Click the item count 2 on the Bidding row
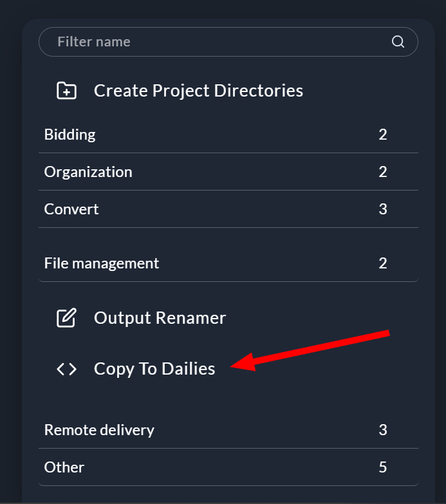 pos(383,135)
